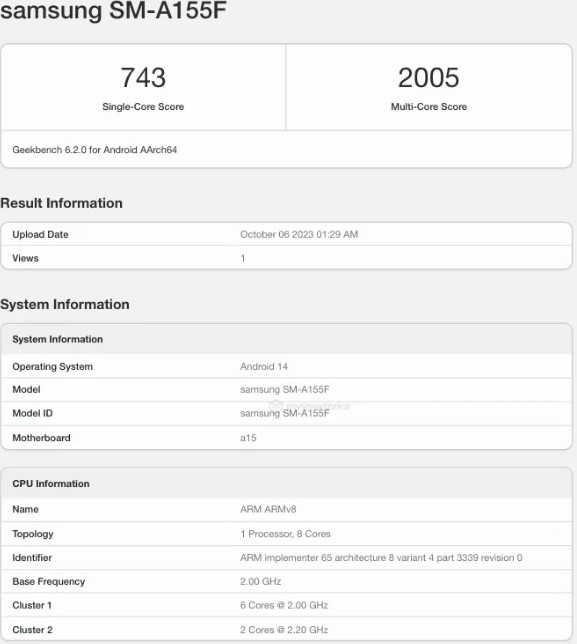Select the ARM ARMv8 value
The width and height of the screenshot is (577, 644).
point(268,509)
